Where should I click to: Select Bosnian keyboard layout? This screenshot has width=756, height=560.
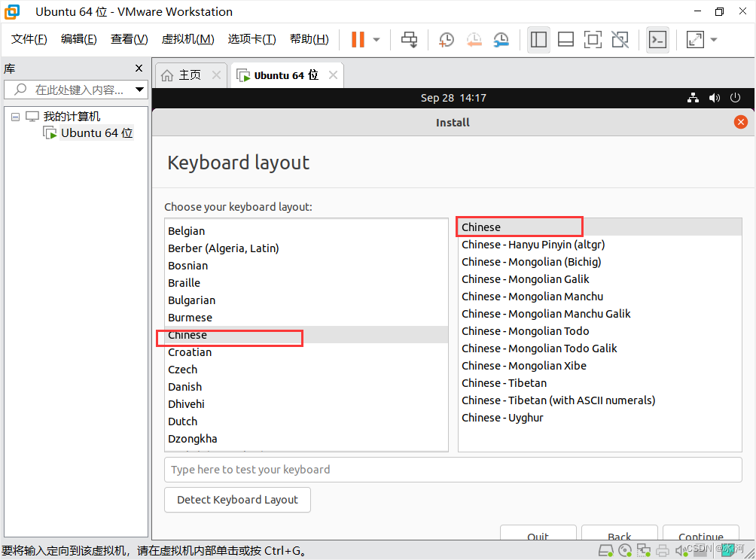coord(306,266)
